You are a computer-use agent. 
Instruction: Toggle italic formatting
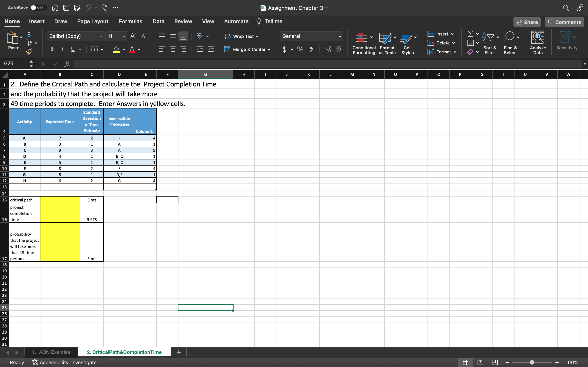(62, 49)
